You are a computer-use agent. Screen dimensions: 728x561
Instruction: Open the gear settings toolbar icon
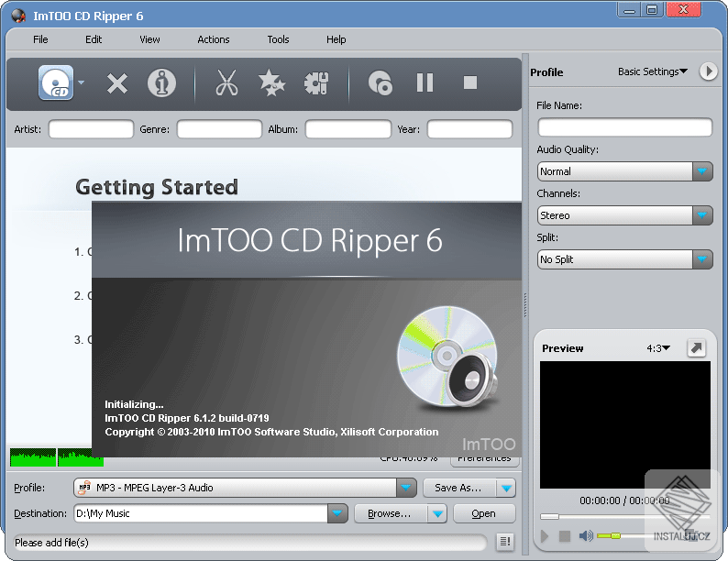point(316,83)
